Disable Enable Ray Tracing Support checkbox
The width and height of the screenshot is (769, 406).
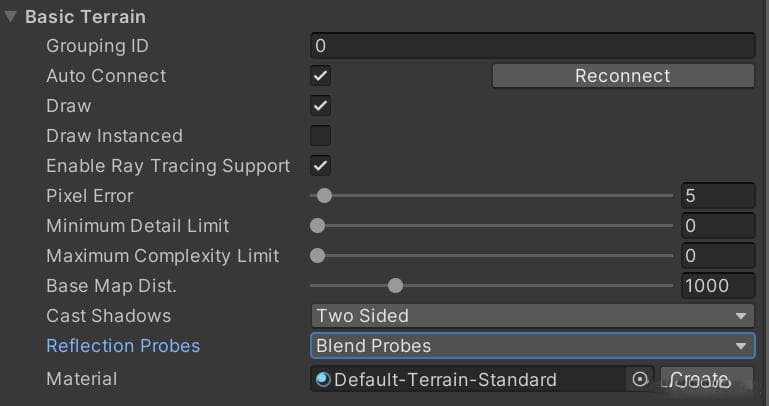[x=320, y=166]
